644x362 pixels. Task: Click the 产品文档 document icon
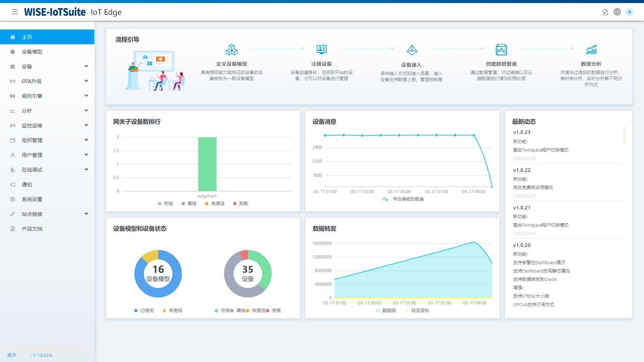13,229
